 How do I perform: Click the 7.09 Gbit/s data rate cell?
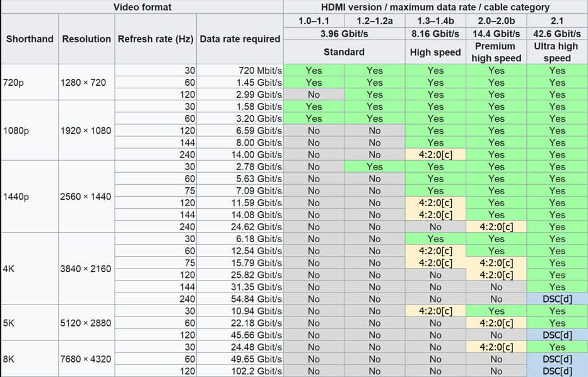coord(240,191)
